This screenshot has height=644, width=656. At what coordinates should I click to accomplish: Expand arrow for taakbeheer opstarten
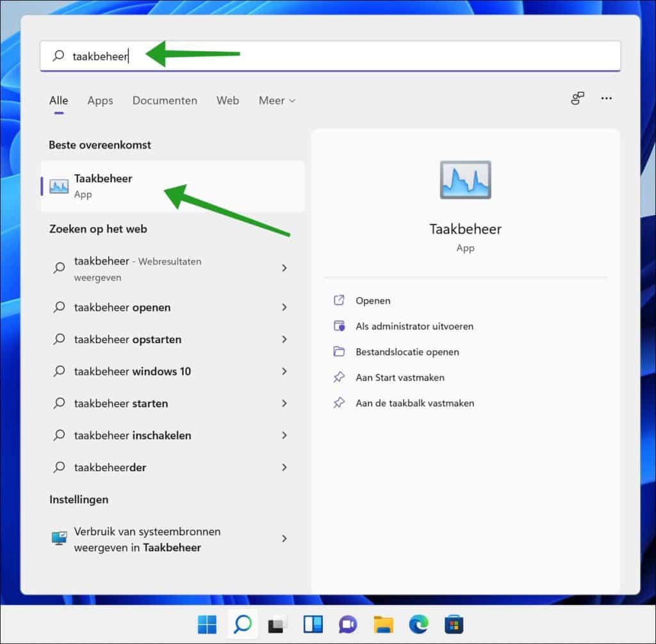pos(284,339)
